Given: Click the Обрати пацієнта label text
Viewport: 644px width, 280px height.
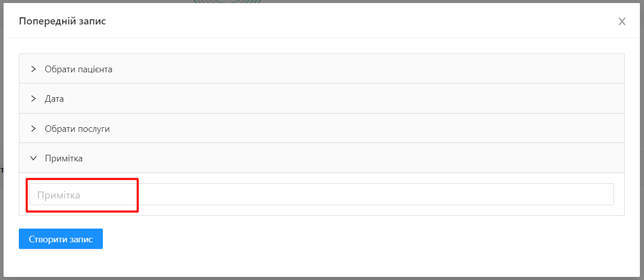Looking at the screenshot, I should (x=78, y=69).
